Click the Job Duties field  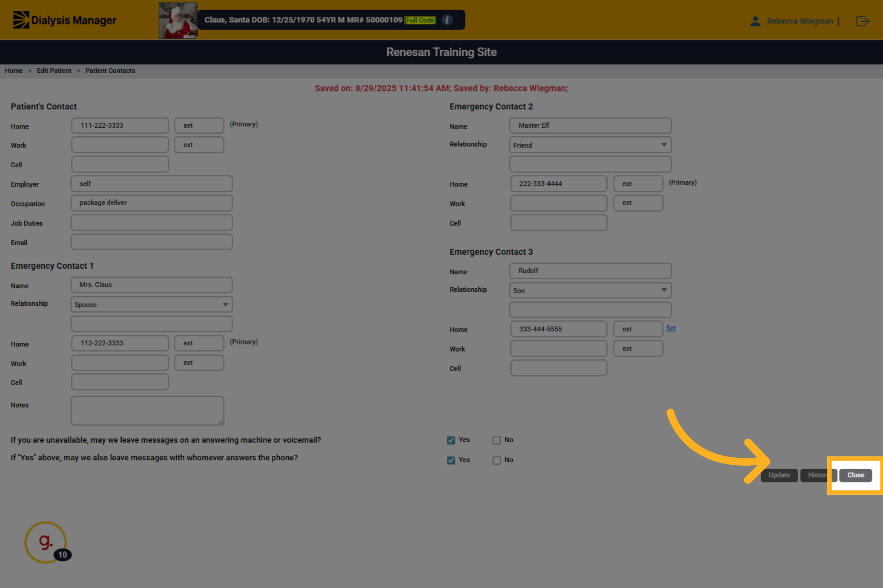pyautogui.click(x=152, y=223)
